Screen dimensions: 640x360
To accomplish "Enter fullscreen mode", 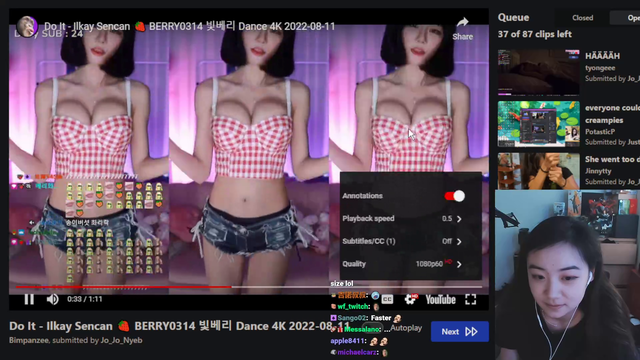I will [x=471, y=299].
